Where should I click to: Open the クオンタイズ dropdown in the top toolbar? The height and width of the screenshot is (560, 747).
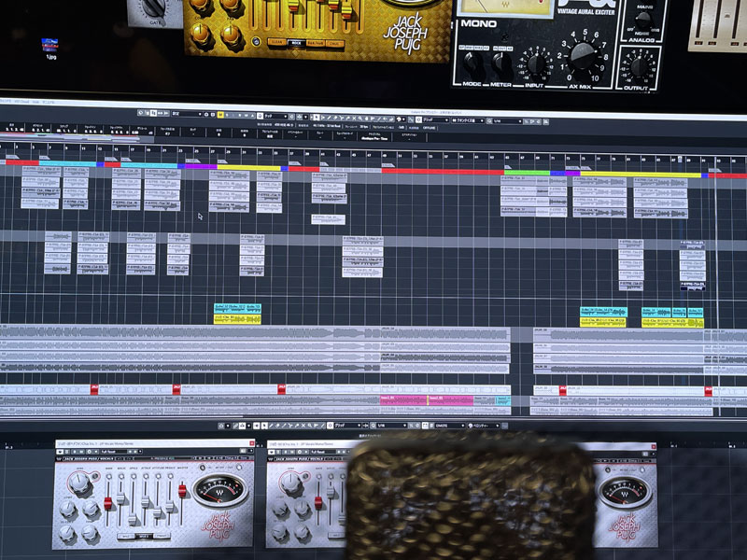[x=468, y=121]
